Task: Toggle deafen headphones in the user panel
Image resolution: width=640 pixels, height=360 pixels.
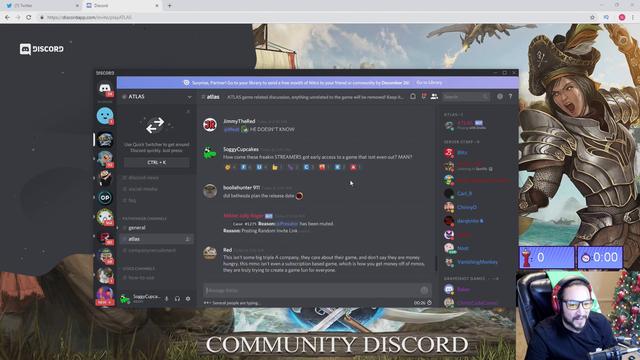Action: (x=177, y=299)
